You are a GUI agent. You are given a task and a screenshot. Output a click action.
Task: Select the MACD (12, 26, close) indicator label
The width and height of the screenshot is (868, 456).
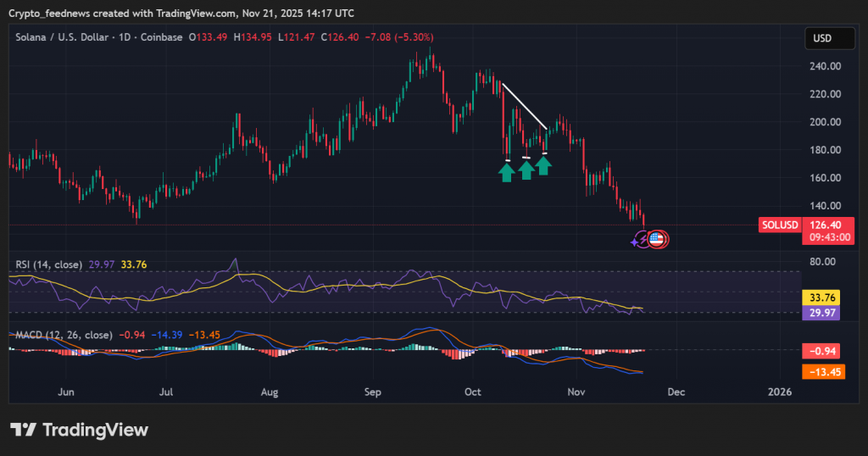click(64, 335)
